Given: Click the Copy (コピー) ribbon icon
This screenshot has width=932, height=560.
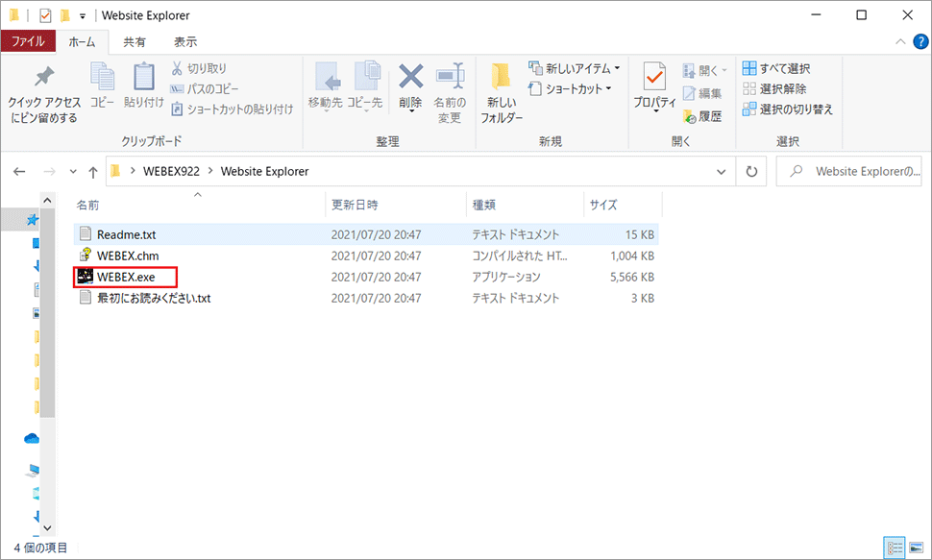Looking at the screenshot, I should click(x=102, y=85).
